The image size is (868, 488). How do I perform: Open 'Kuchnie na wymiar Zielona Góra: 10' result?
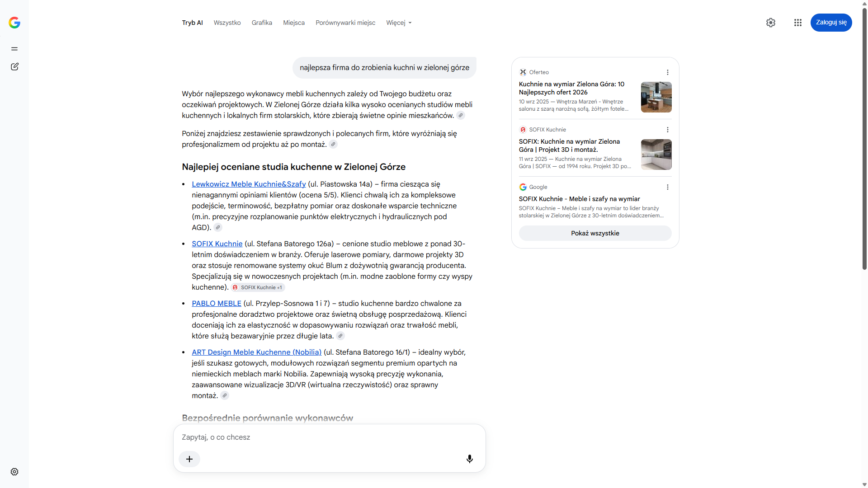pyautogui.click(x=571, y=88)
